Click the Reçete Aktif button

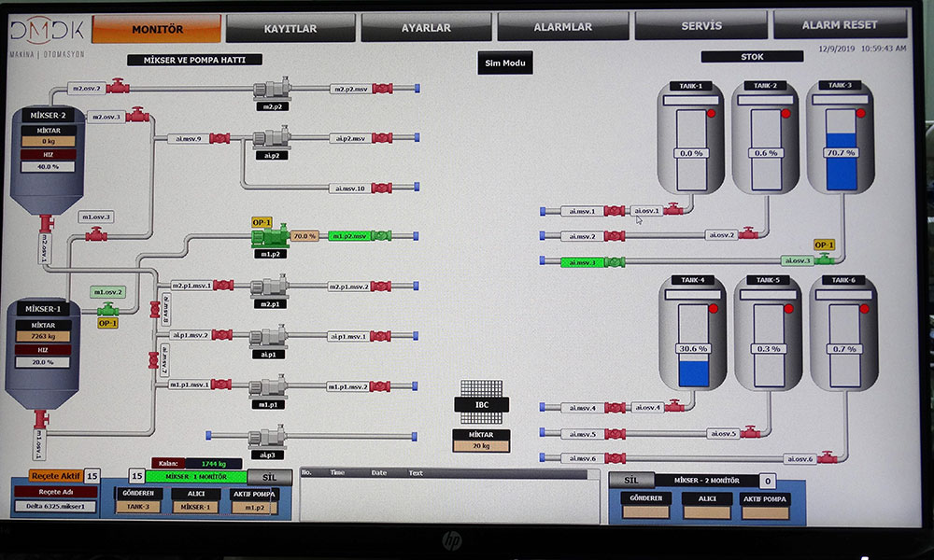[55, 475]
